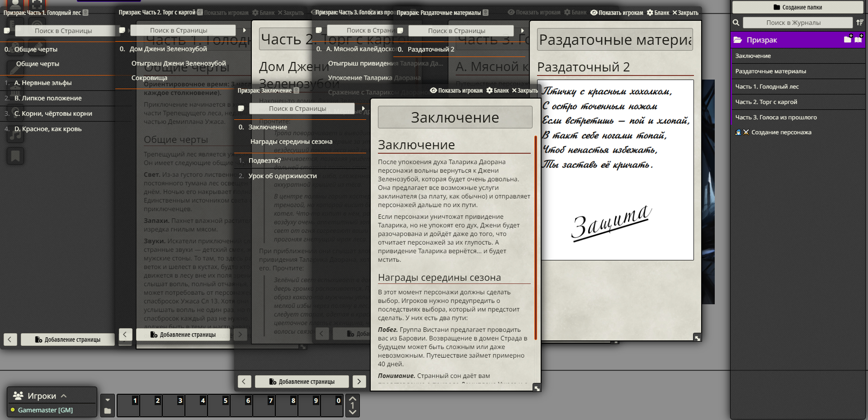Open Часть 3. Голоса из прошлого in sidebar

[798, 117]
